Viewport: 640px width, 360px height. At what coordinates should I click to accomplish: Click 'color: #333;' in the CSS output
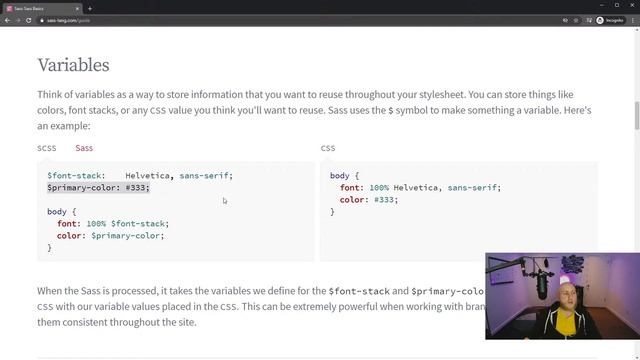pos(369,200)
